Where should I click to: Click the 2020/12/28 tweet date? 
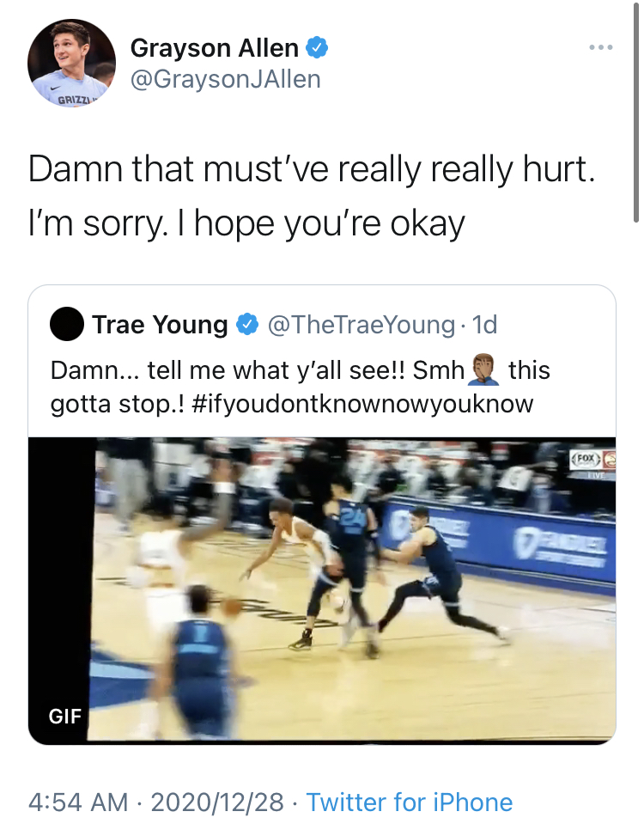[x=217, y=802]
